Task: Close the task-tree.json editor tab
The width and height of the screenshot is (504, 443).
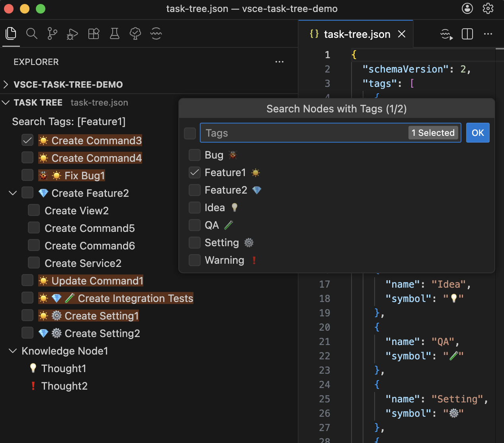Action: pyautogui.click(x=402, y=34)
